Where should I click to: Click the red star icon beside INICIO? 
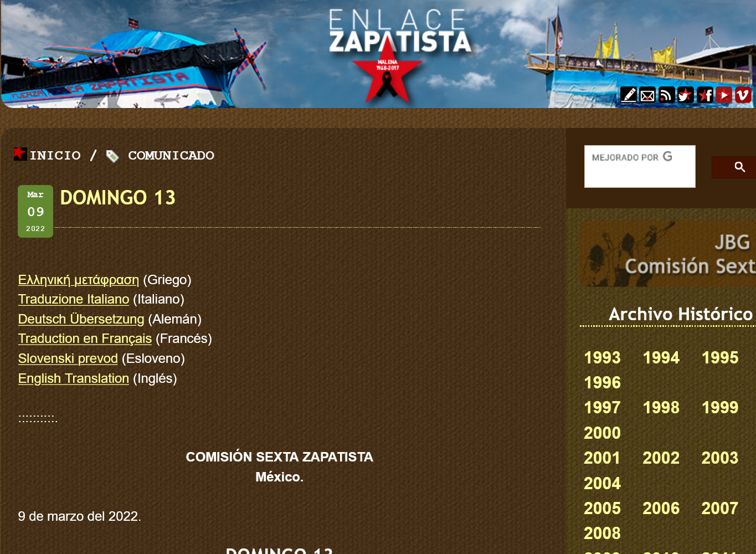(20, 153)
